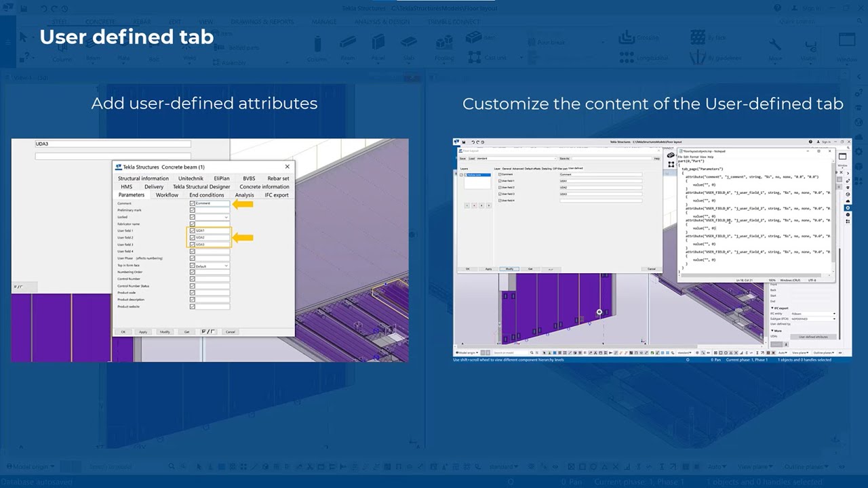Click the save icon in the right screenshot's title bar
Screen dimensions: 868x488
[x=464, y=142]
